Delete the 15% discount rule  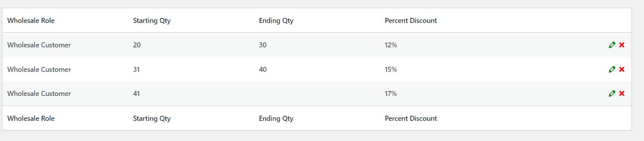point(622,70)
